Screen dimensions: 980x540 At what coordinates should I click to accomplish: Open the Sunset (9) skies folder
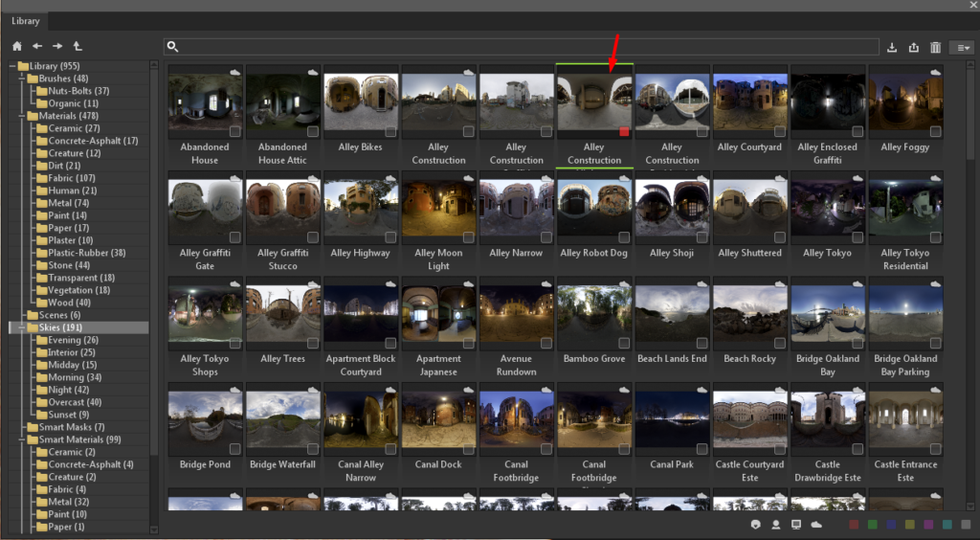69,415
